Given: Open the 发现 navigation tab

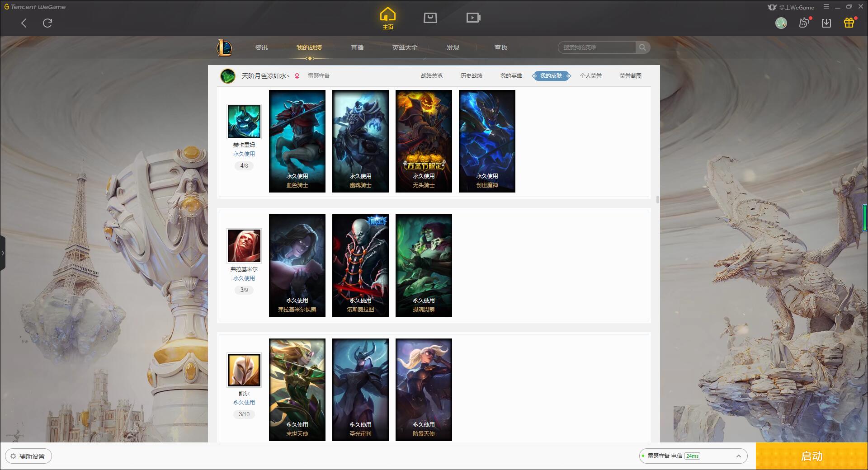Looking at the screenshot, I should point(453,47).
